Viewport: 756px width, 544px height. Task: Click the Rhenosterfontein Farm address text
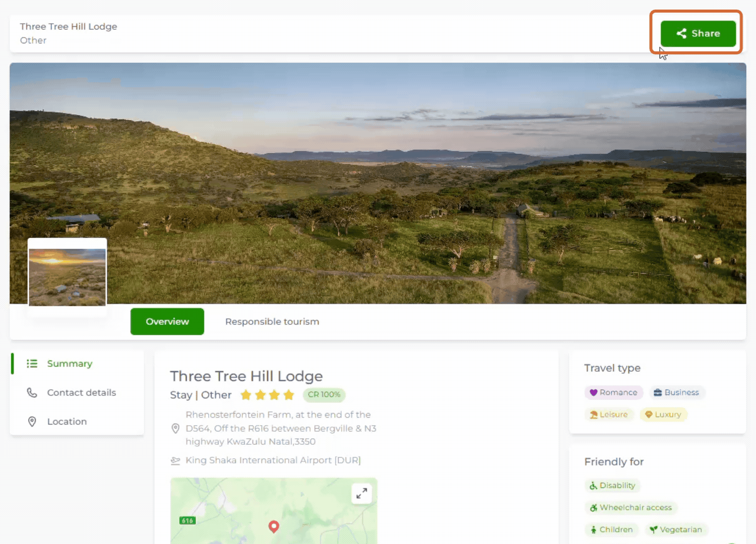281,428
